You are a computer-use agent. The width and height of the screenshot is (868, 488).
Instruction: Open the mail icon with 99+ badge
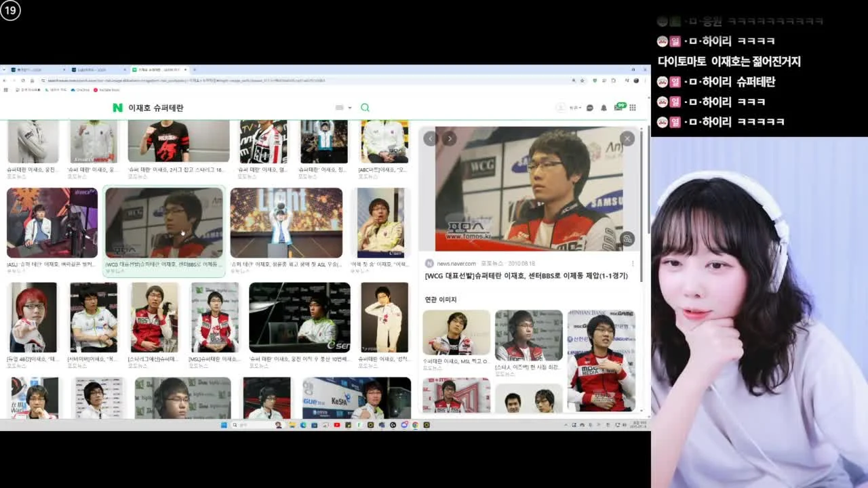[619, 107]
